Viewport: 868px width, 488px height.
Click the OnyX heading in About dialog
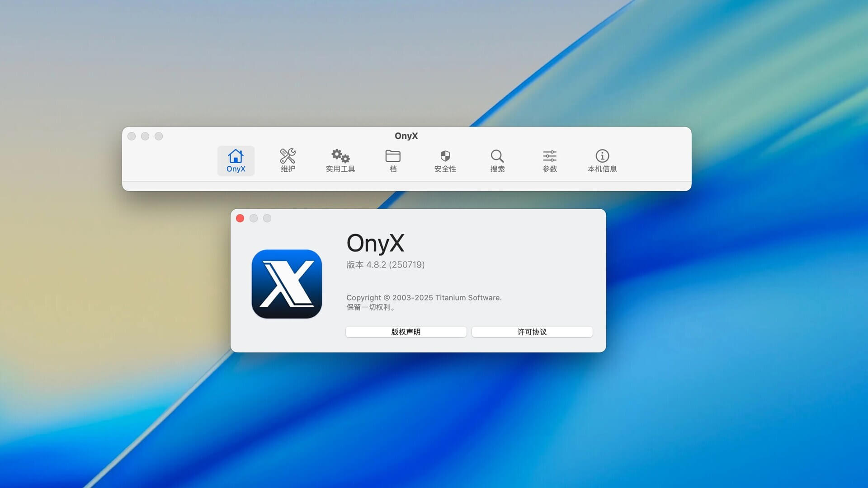click(375, 244)
